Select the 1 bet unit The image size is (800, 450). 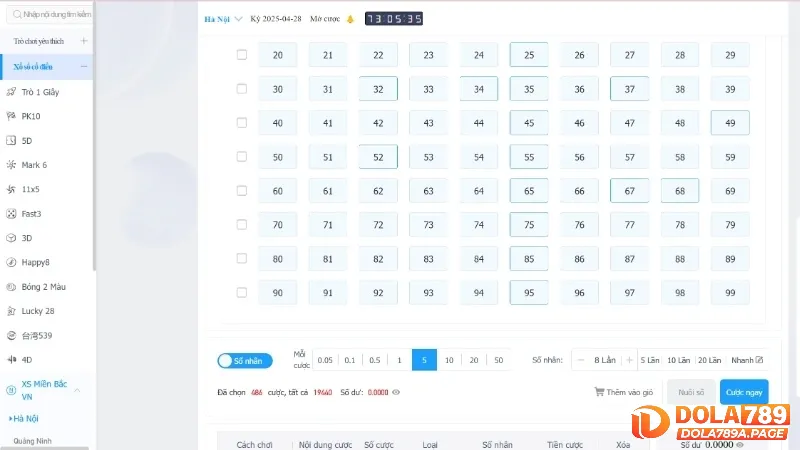point(399,360)
